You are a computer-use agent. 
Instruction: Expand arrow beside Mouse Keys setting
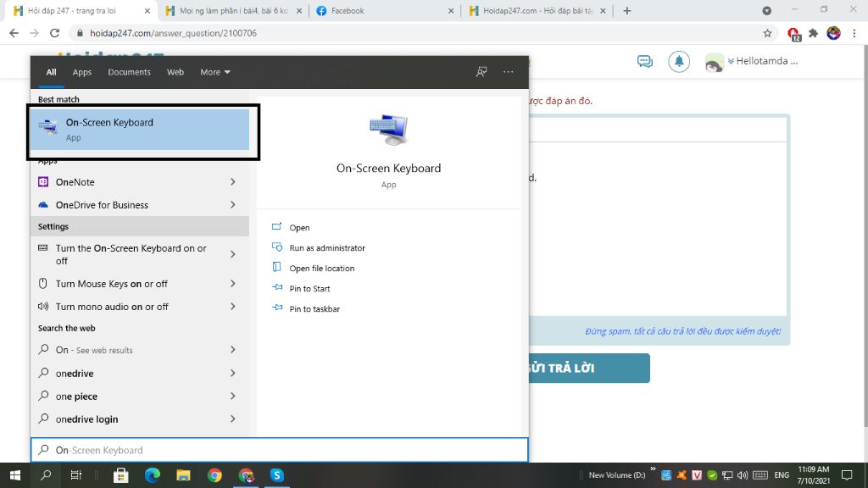pyautogui.click(x=233, y=284)
